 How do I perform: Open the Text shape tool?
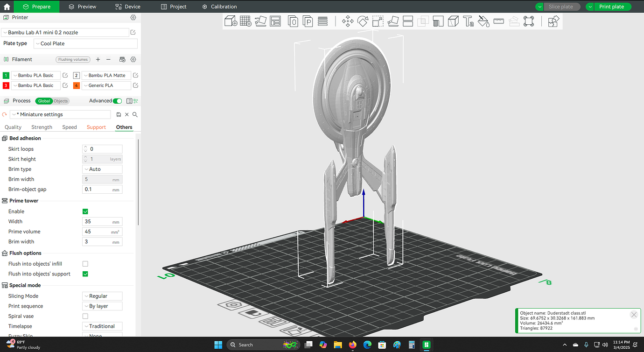coord(469,21)
